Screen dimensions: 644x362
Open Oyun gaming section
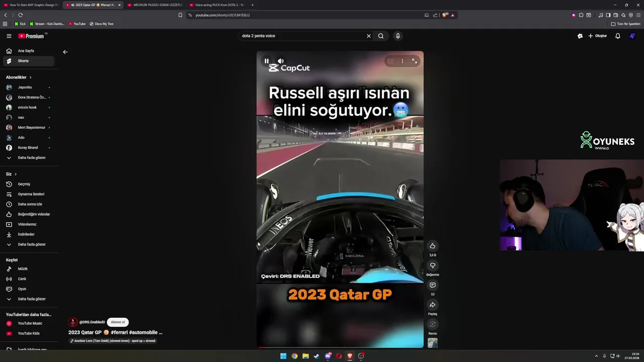(x=28, y=289)
